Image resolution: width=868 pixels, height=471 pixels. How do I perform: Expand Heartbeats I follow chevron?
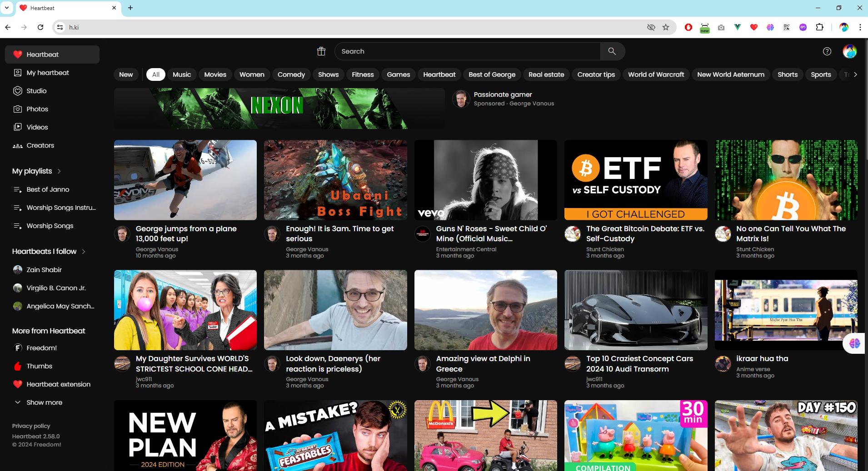click(84, 252)
